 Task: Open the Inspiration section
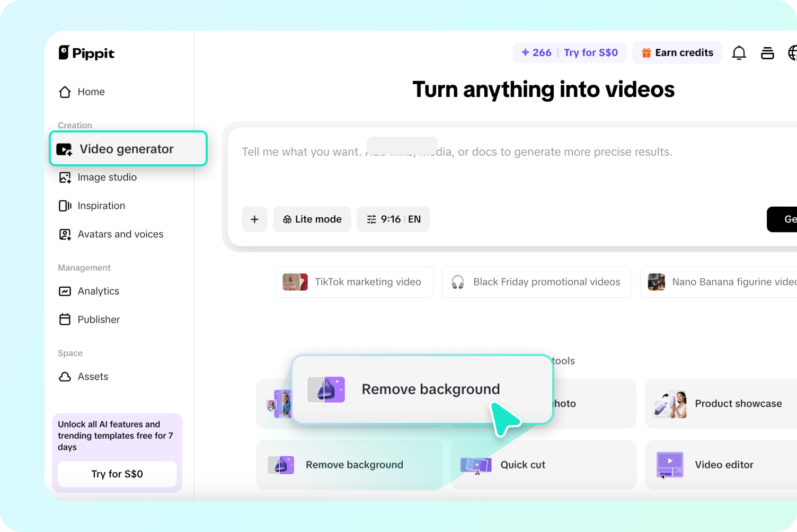pos(101,206)
